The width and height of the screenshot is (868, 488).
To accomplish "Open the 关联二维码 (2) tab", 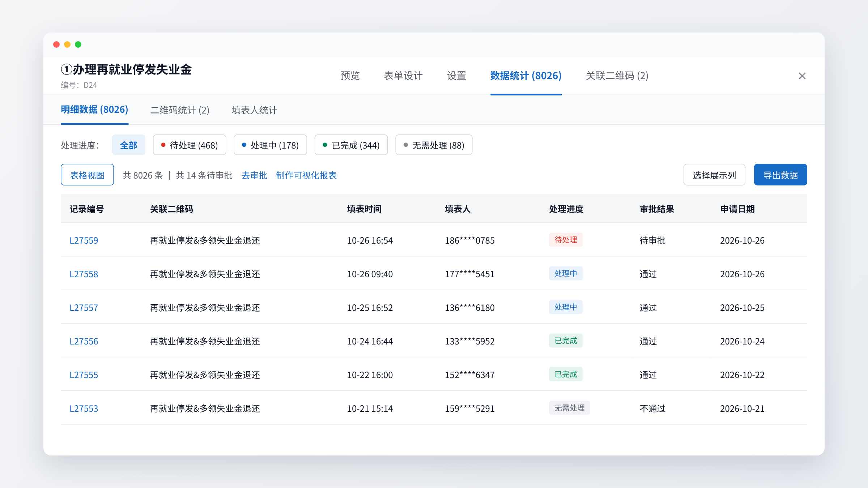I will pyautogui.click(x=617, y=76).
